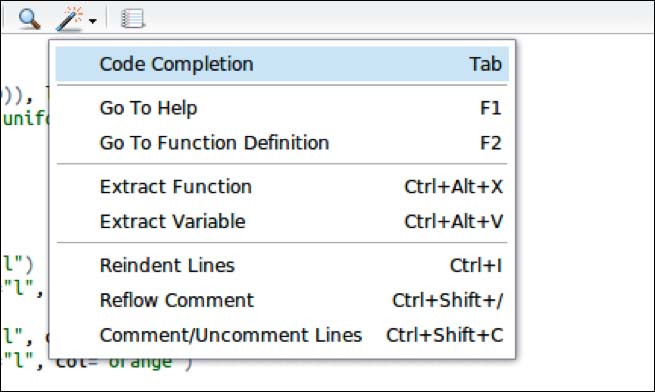Click the magic wand code tools icon

(70, 19)
